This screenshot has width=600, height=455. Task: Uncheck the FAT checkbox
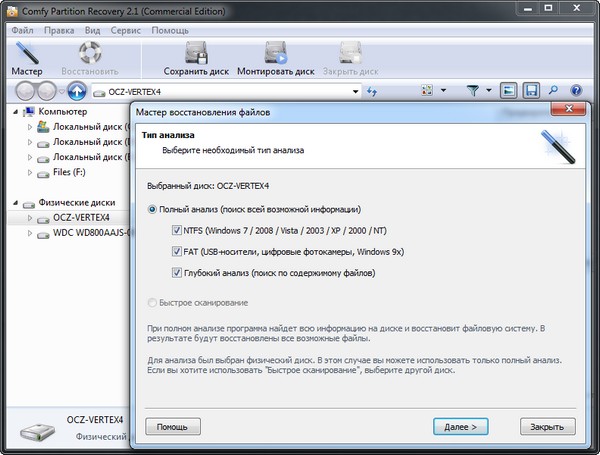176,251
